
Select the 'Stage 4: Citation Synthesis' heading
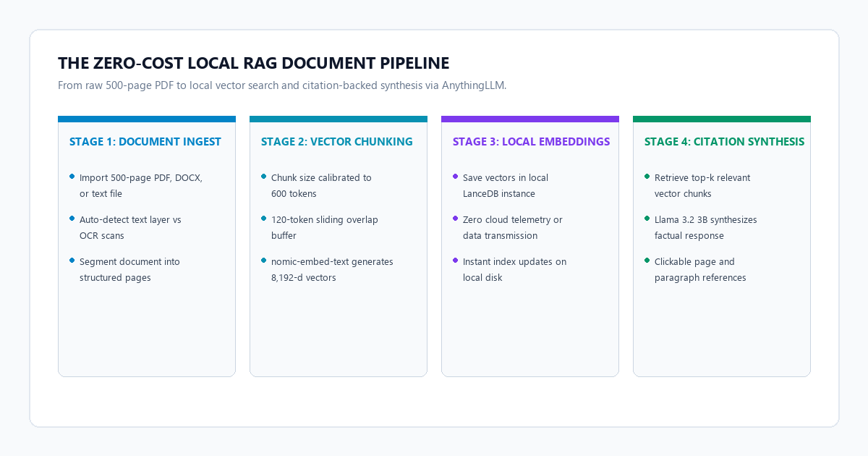click(724, 142)
